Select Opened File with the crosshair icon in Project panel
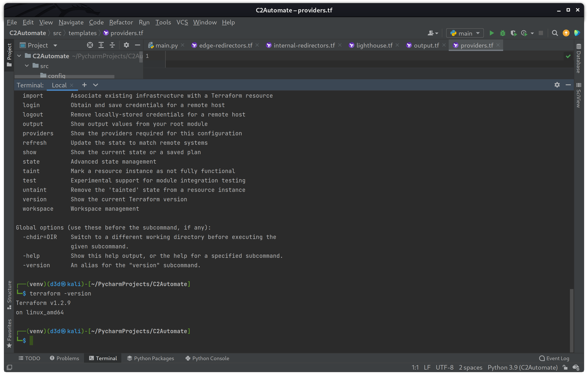Viewport: 588px width, 376px height. (x=90, y=45)
